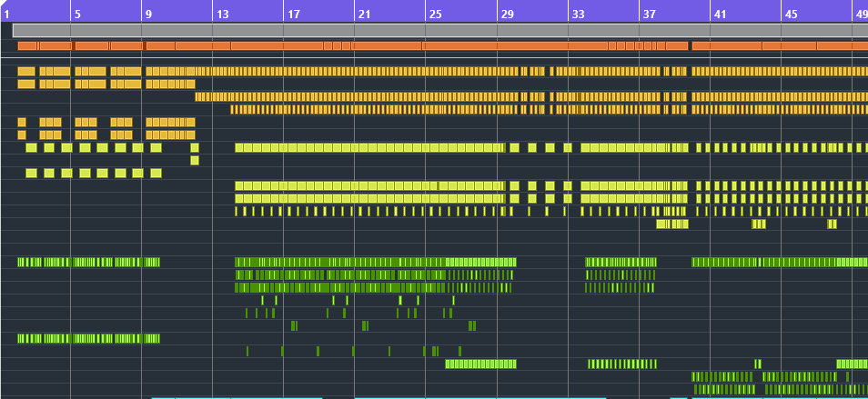This screenshot has width=868, height=399.
Task: Move the cursor to bar 37 on ruler
Action: pyautogui.click(x=649, y=14)
